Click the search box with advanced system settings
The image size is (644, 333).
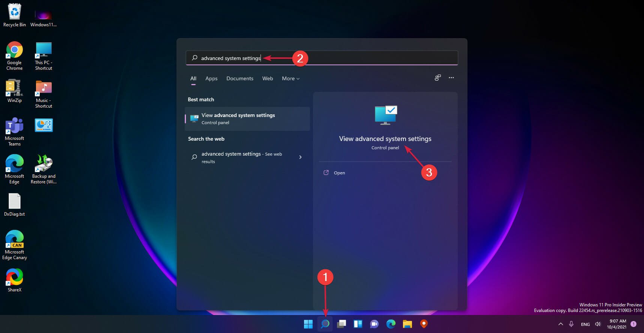pos(322,58)
